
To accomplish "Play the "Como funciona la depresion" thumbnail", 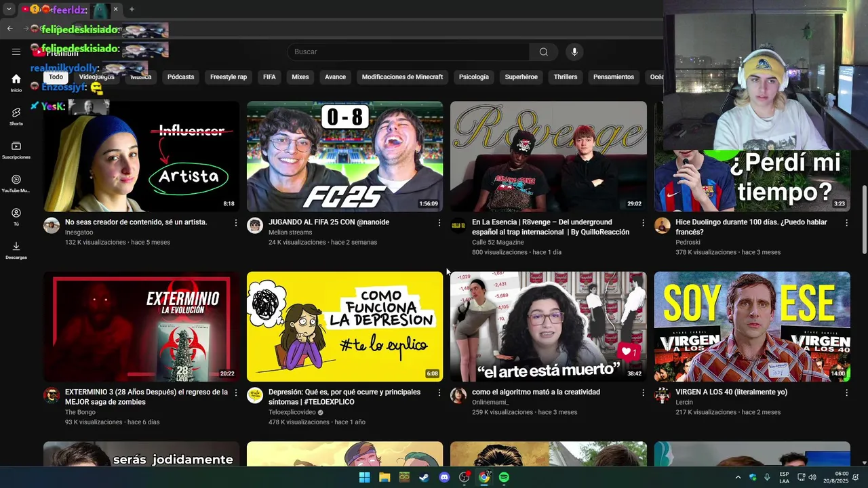I will click(x=345, y=327).
